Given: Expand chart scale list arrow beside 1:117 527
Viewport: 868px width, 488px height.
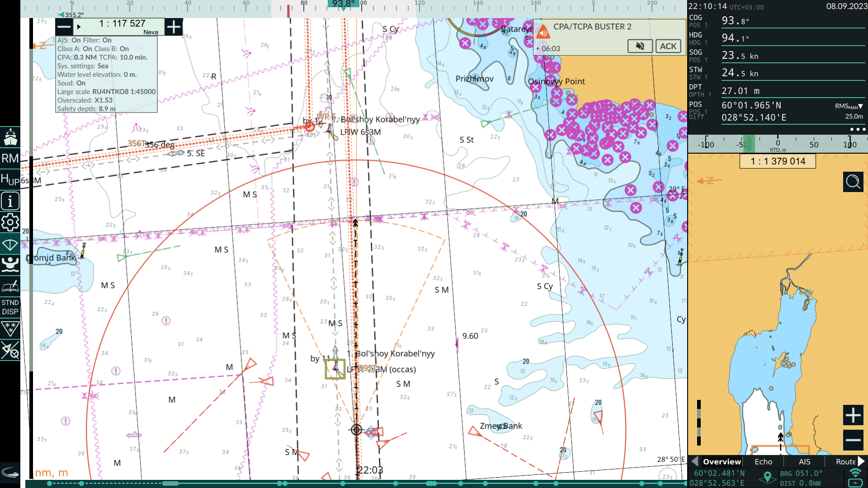Looking at the screenshot, I should tap(79, 27).
